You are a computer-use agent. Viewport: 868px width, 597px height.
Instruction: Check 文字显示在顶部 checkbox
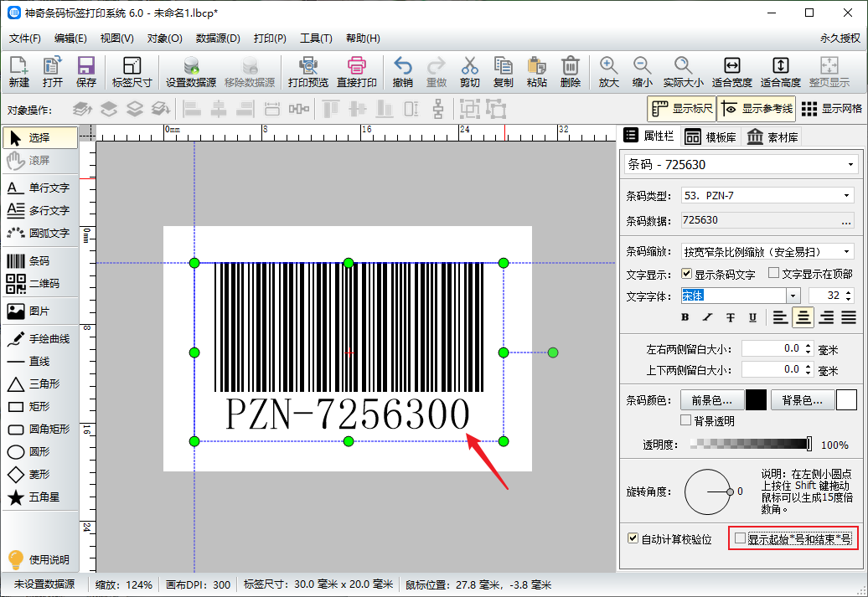774,273
